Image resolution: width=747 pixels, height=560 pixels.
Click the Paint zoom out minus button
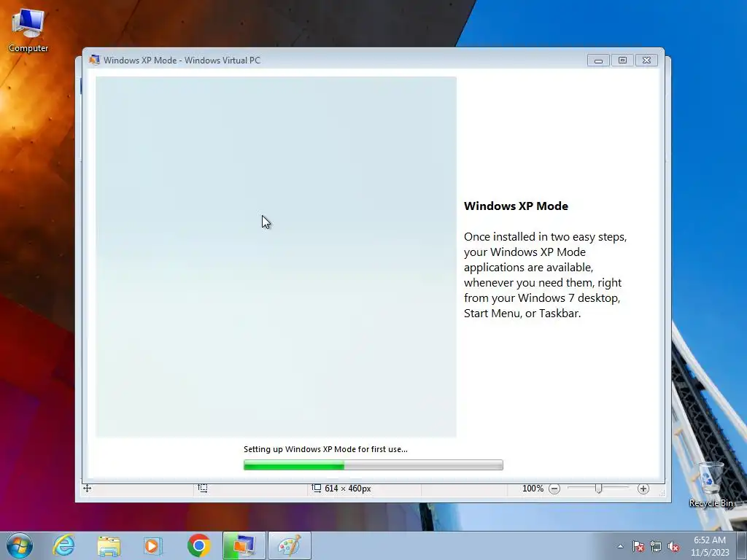[x=554, y=489]
